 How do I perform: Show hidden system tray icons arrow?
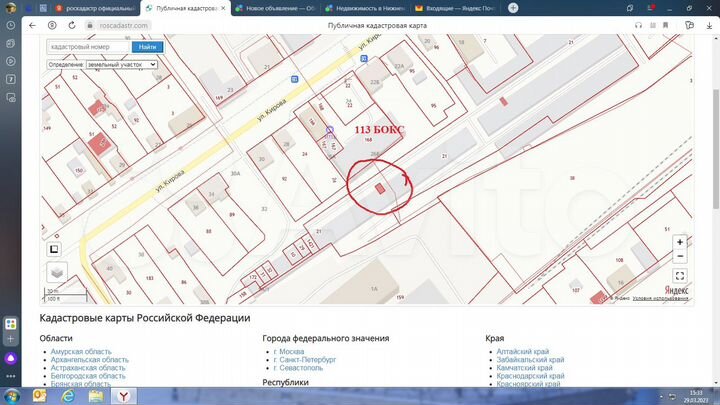tap(661, 396)
